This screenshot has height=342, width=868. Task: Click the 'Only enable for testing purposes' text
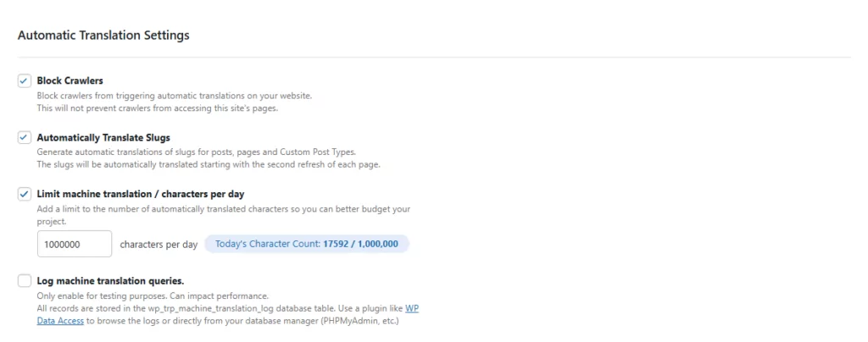(153, 295)
